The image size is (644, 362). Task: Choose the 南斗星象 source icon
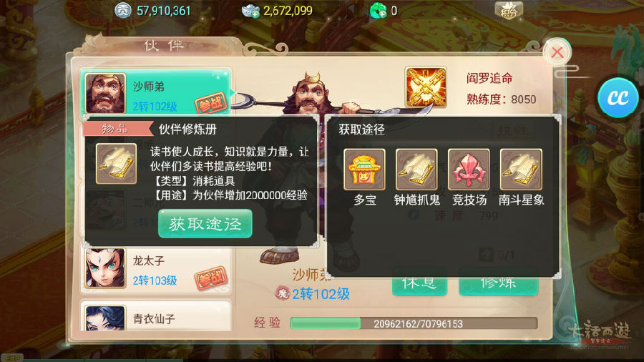[x=521, y=170]
